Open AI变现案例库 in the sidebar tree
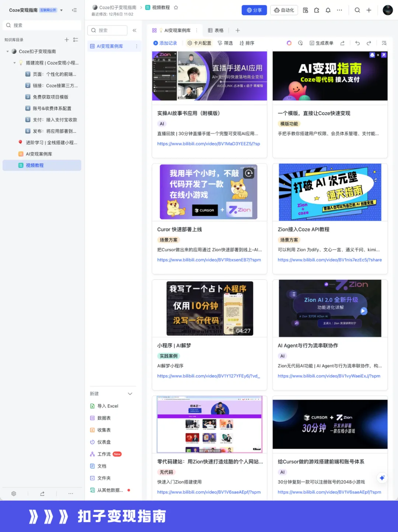 (x=35, y=154)
